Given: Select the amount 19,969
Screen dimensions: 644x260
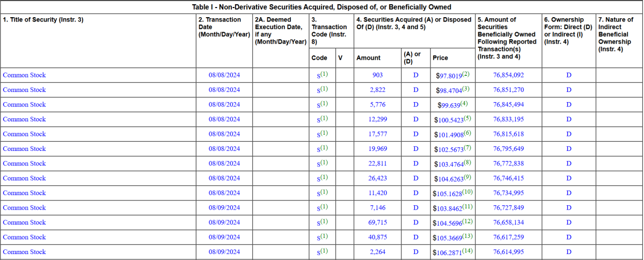Looking at the screenshot, I should pyautogui.click(x=377, y=149).
